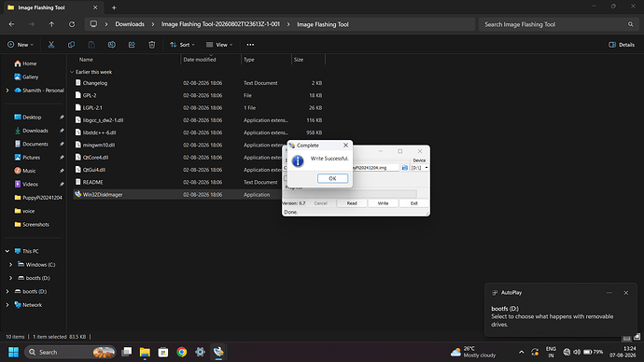
Task: Click the Search Image Flashing Tool box
Action: pos(557,24)
